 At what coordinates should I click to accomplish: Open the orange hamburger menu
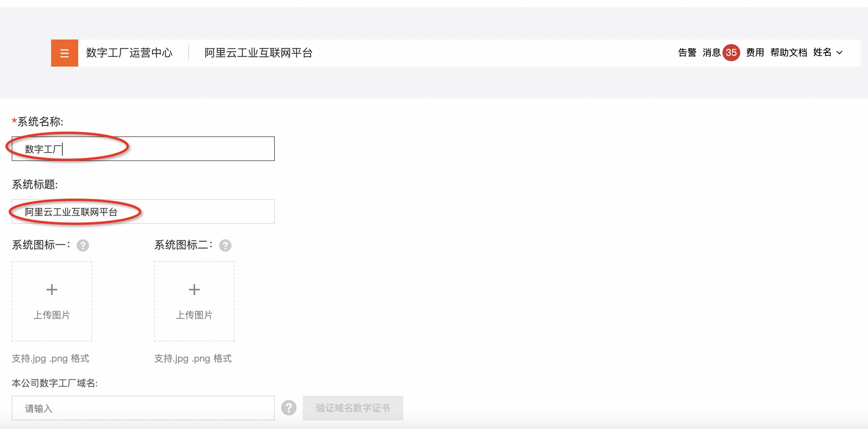tap(65, 53)
